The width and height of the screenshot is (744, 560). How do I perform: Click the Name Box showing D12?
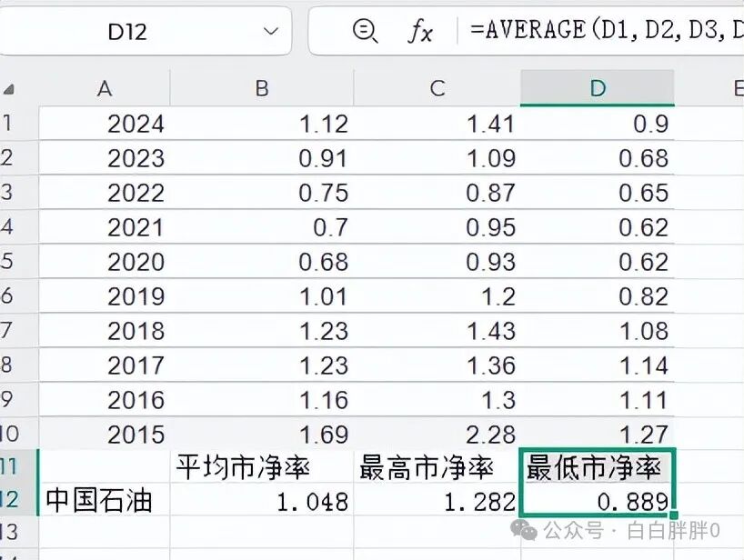pos(145,31)
